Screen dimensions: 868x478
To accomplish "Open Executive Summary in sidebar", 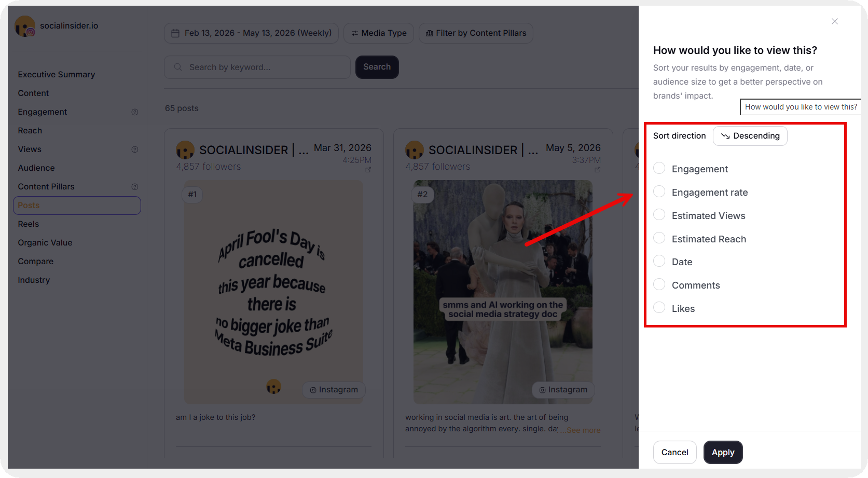I will pyautogui.click(x=57, y=75).
